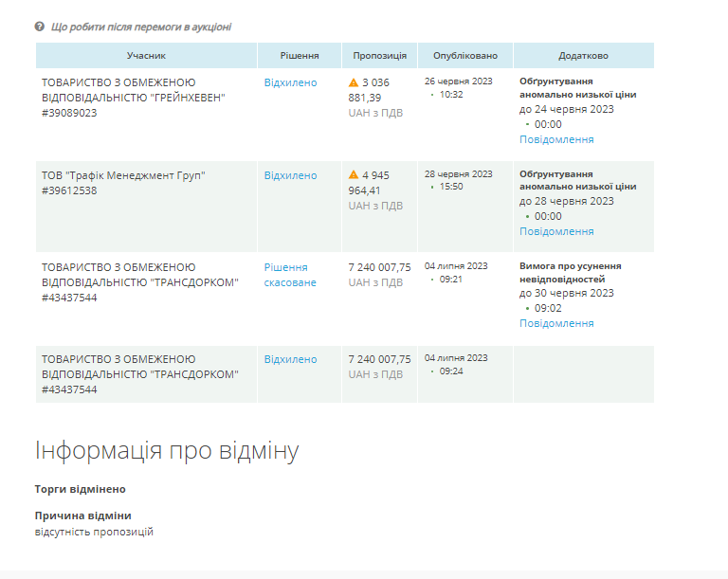
Task: Open Відхилено decision for ГРЕЙНХЕВЕН
Action: tap(291, 82)
